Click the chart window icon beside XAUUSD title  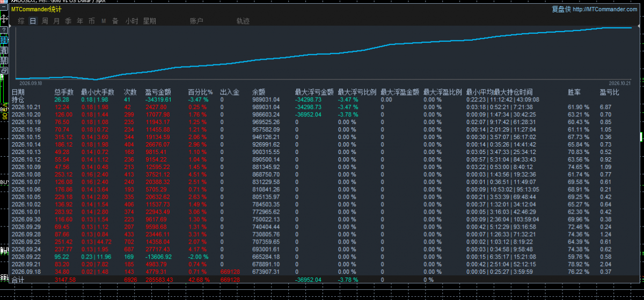4,2
